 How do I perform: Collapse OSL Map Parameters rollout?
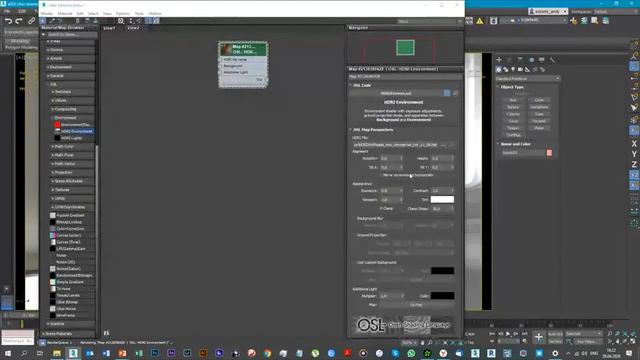[372, 130]
